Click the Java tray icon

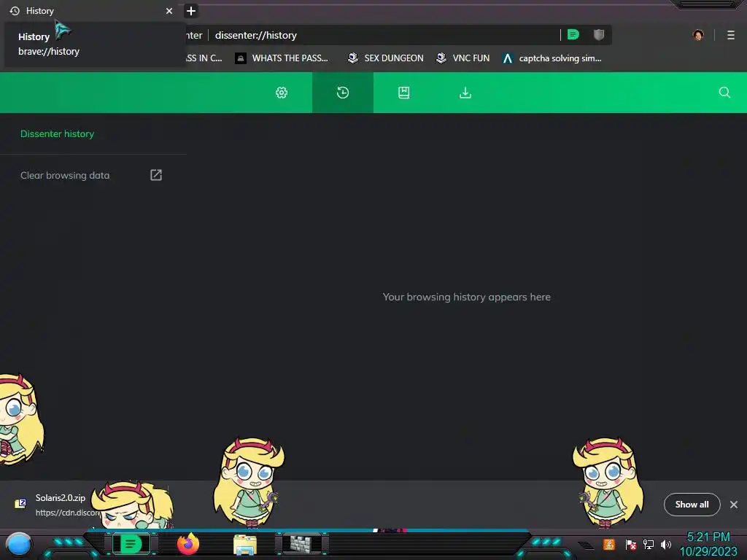(609, 544)
